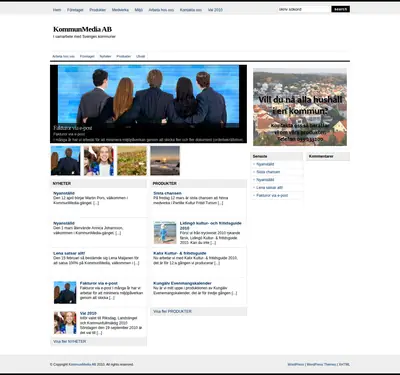This screenshot has height=375, width=400.
Task: Open 'Lidingö kultur- och fritidsguide 2010' headline
Action: click(211, 226)
